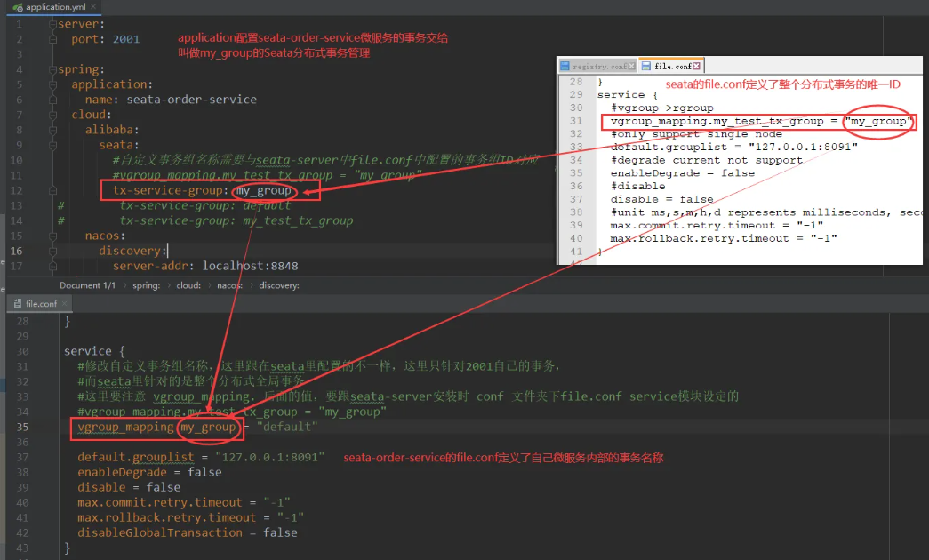Click the commented 'tx-service-group: default' line
Screen dimensions: 929x560
tap(205, 205)
